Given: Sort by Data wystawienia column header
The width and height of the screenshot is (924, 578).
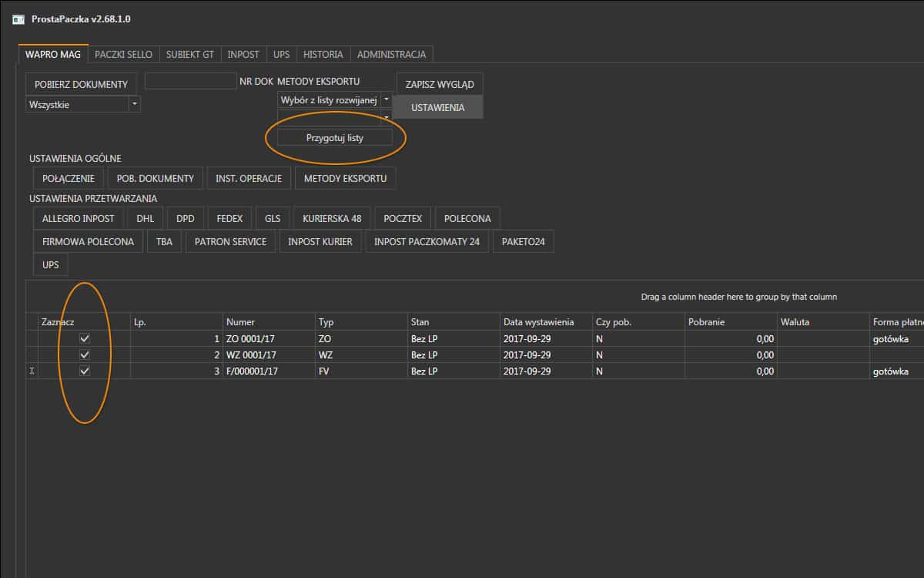Looking at the screenshot, I should click(546, 322).
